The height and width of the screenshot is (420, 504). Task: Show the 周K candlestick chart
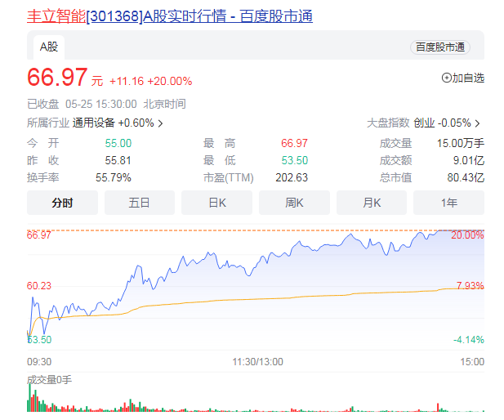pos(294,203)
